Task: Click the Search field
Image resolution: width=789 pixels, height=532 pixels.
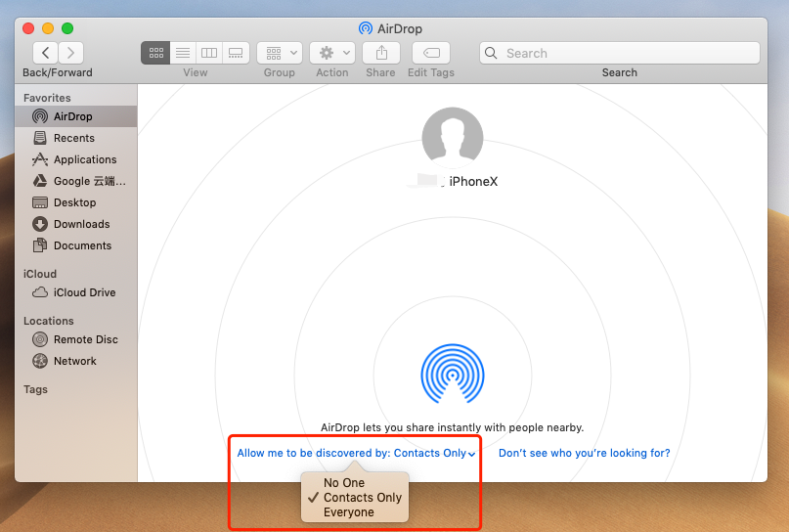Action: point(620,53)
